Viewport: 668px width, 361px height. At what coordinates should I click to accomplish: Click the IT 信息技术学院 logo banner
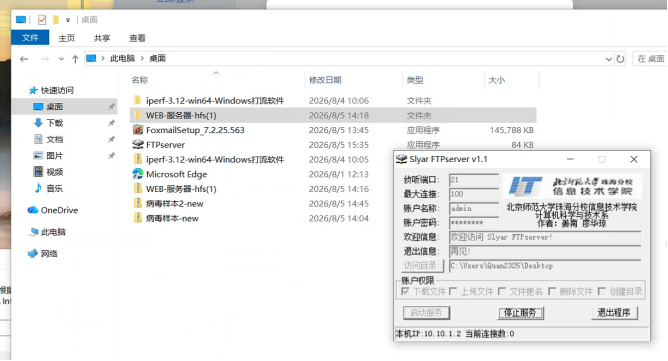[x=571, y=186]
